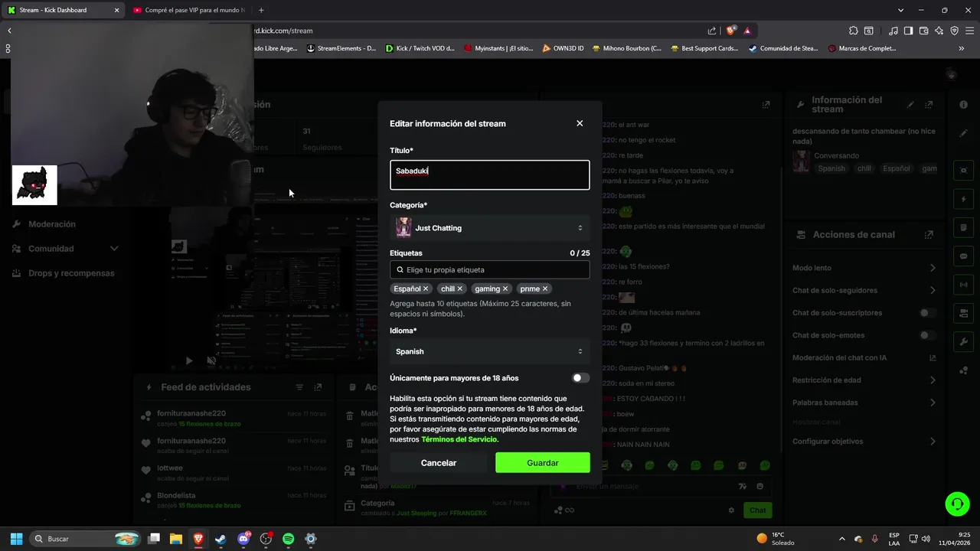
Task: Open chat settings gear icon
Action: click(731, 510)
